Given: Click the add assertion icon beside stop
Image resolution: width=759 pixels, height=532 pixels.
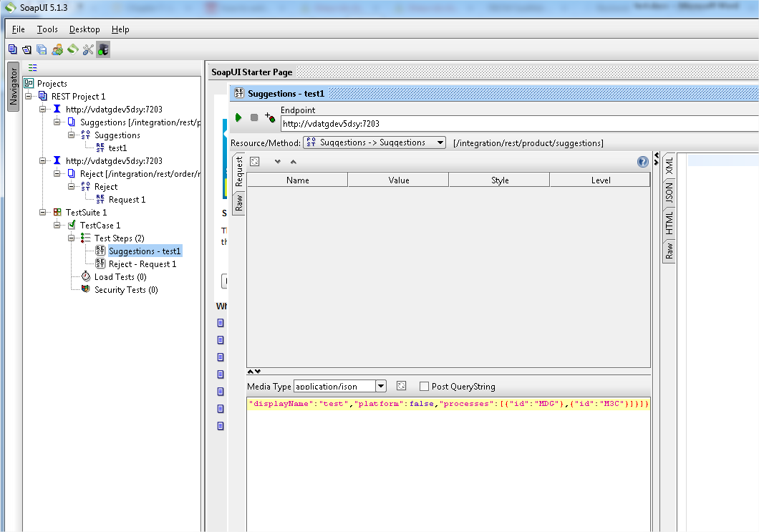Looking at the screenshot, I should (x=270, y=117).
